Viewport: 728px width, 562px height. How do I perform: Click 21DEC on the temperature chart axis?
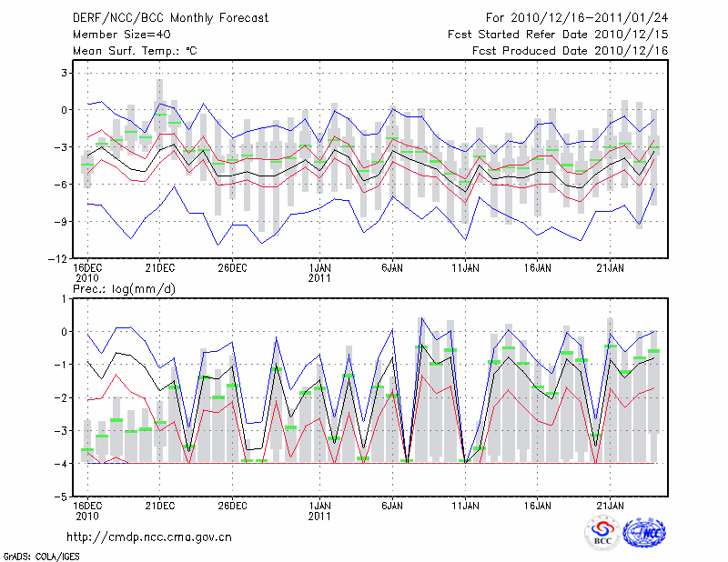159,268
